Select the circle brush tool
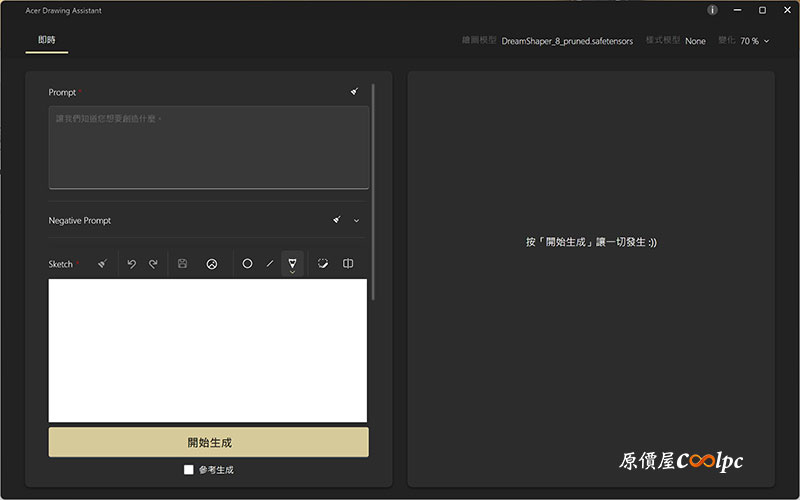 [247, 264]
